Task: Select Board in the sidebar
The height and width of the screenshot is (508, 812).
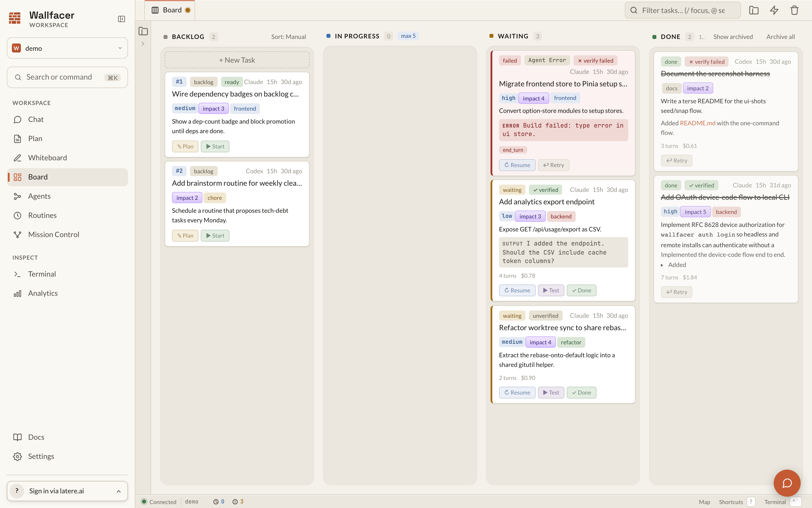Action: (x=67, y=177)
